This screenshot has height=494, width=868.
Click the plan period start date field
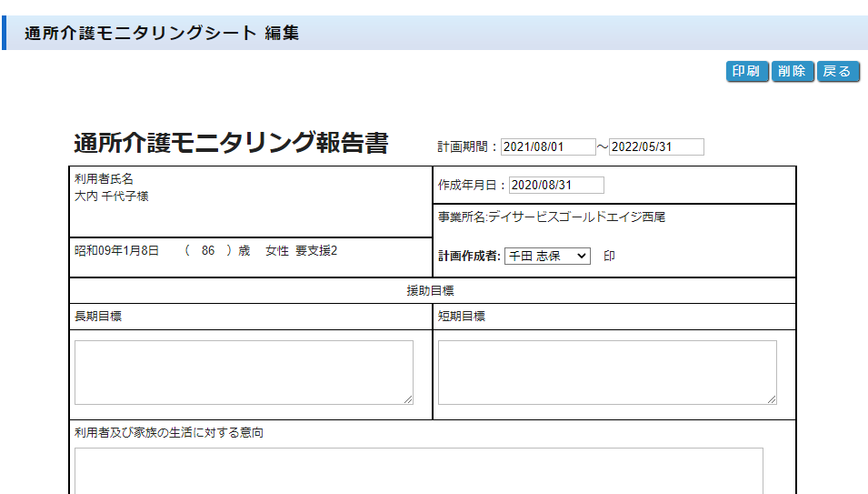547,147
